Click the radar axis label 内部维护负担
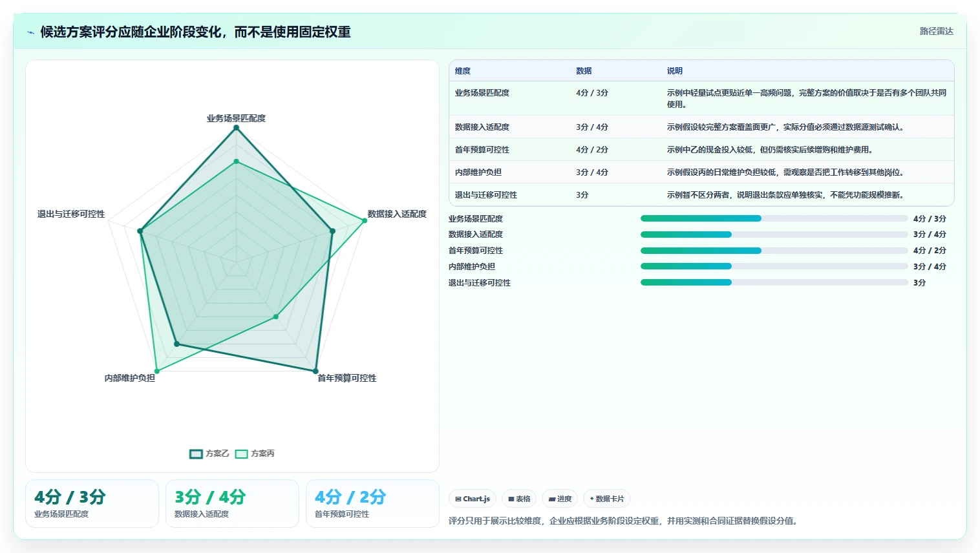The image size is (980, 553). [x=130, y=378]
